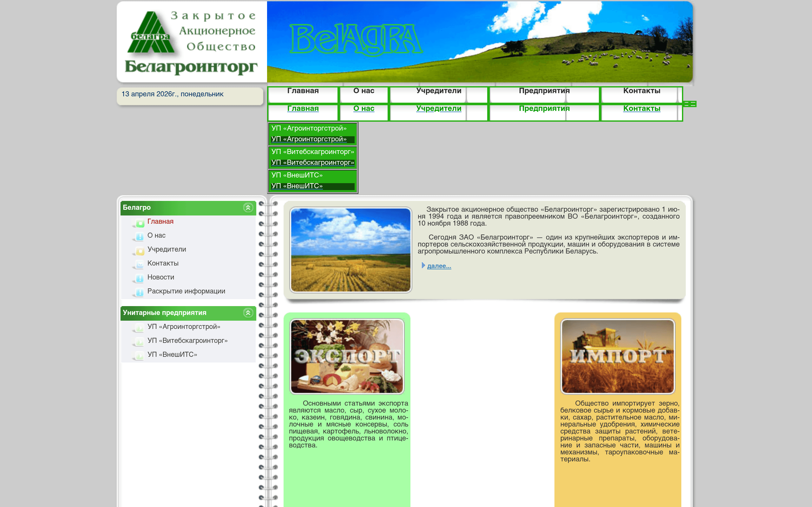The image size is (812, 507).
Task: Choose underlined УП «Витебскагроинторг» dropdown entry
Action: click(x=312, y=163)
